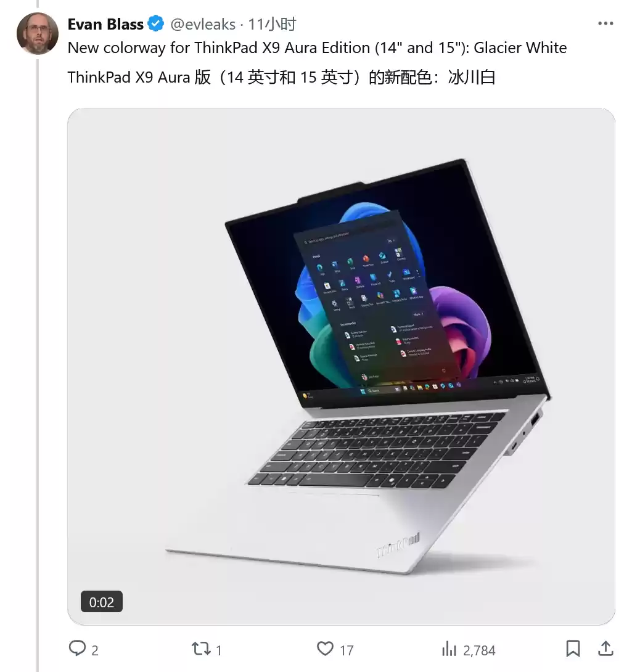Open Microsoft Edge from the taskbar
Viewport: 632px width, 672px height.
coord(442,386)
